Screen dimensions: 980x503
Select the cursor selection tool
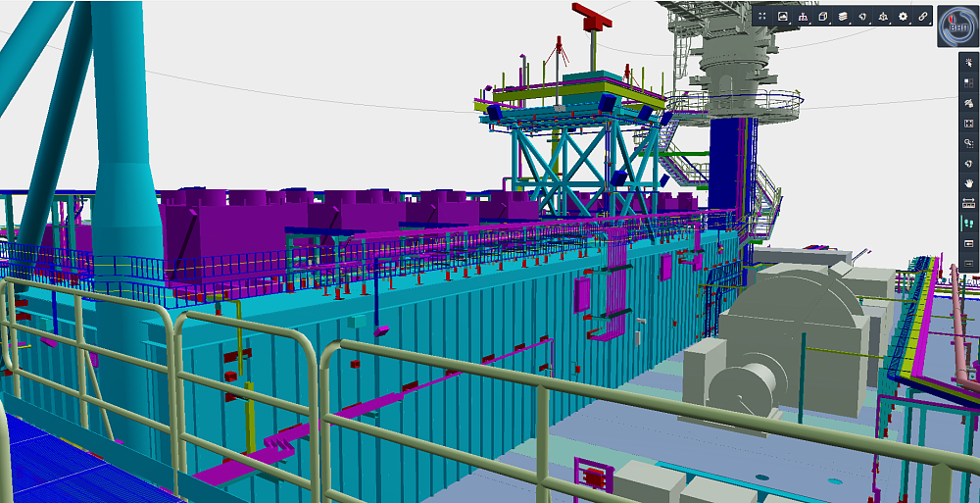[x=968, y=62]
